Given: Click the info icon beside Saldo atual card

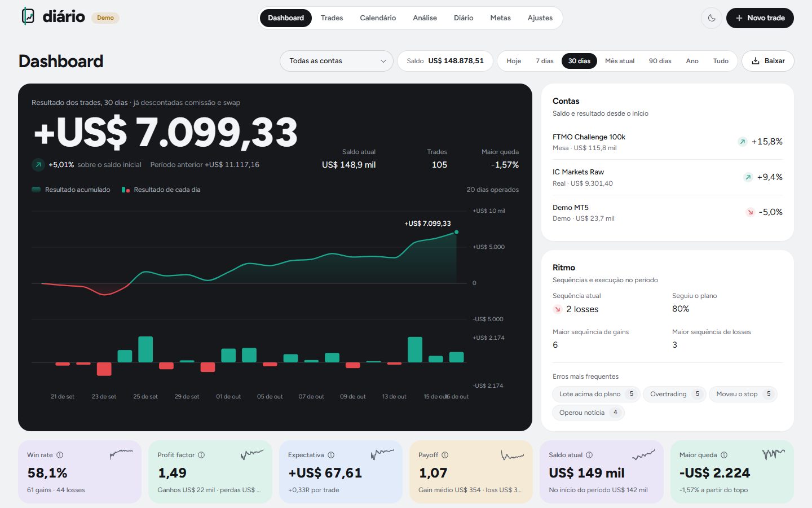Looking at the screenshot, I should (589, 455).
